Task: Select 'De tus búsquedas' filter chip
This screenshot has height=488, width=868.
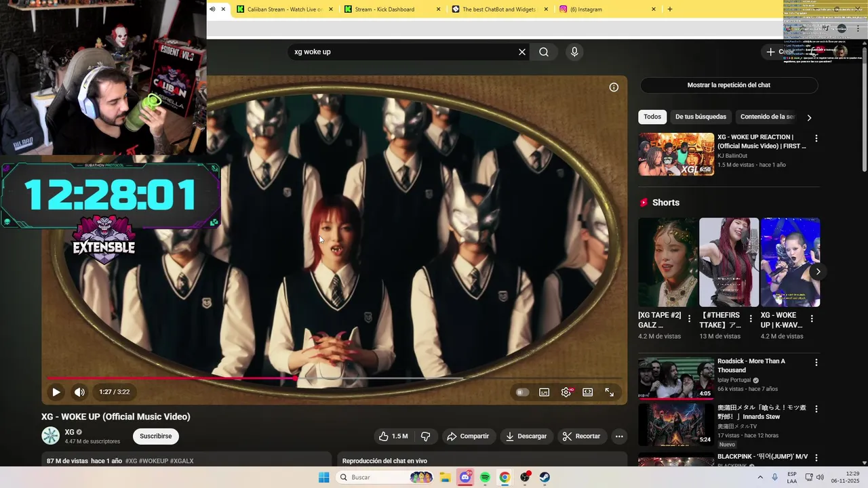Action: tap(701, 117)
